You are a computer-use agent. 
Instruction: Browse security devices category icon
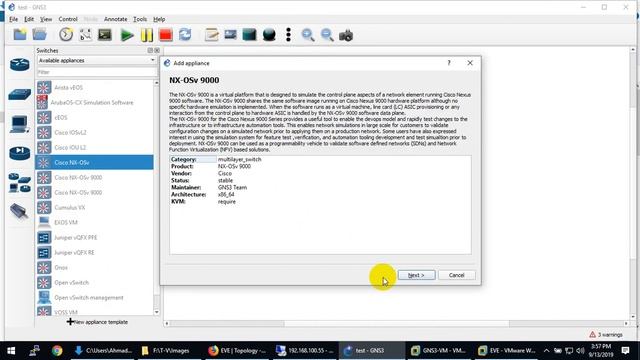[x=20, y=153]
